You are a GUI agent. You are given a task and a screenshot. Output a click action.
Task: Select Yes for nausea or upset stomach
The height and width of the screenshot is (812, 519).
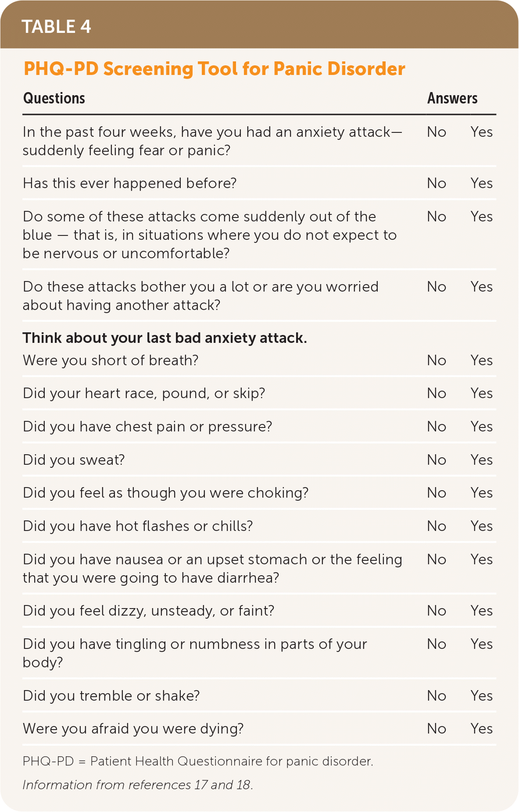coord(481,559)
